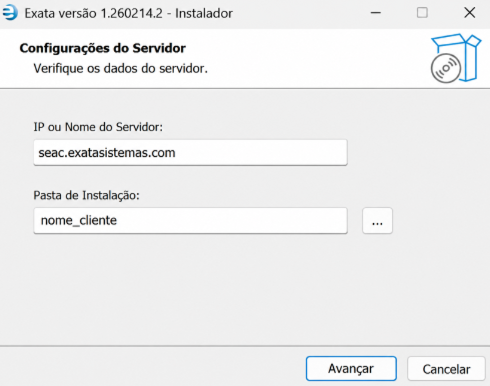Image resolution: width=490 pixels, height=386 pixels.
Task: Click the window title 'Exata versão 1.260214.2 - Instalador'
Action: point(129,13)
